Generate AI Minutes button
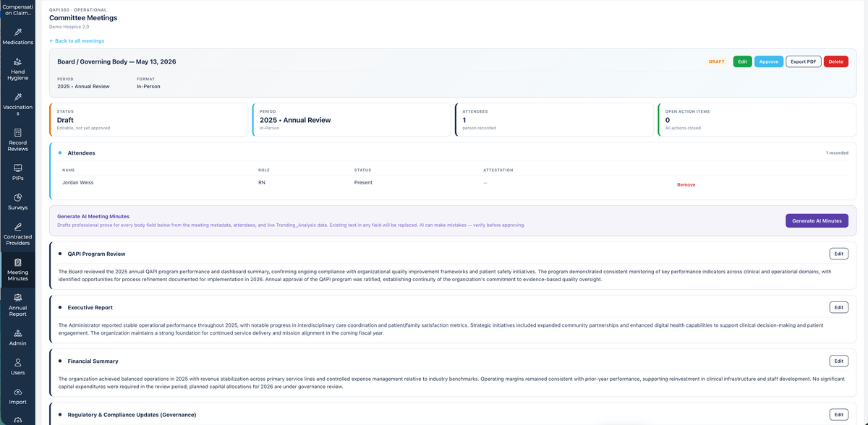Screen dimensions: 868x425 [x=817, y=220]
